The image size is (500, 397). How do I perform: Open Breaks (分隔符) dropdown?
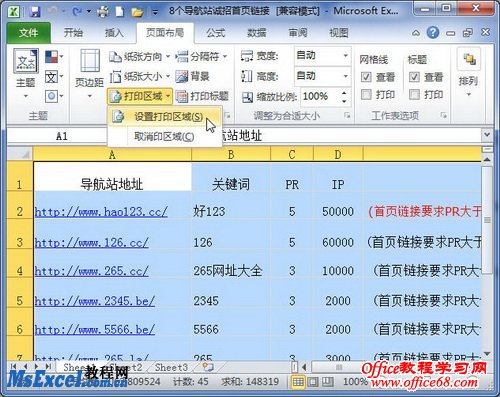click(x=201, y=57)
